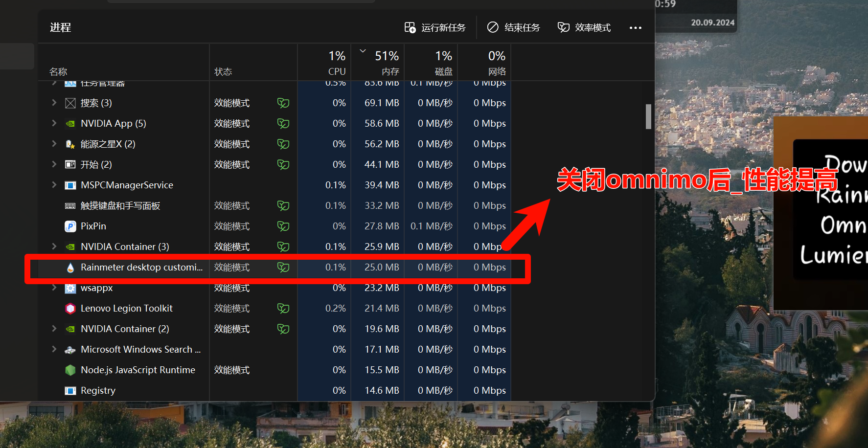868x448 pixels.
Task: Click the NVIDIA App process icon
Action: [70, 124]
